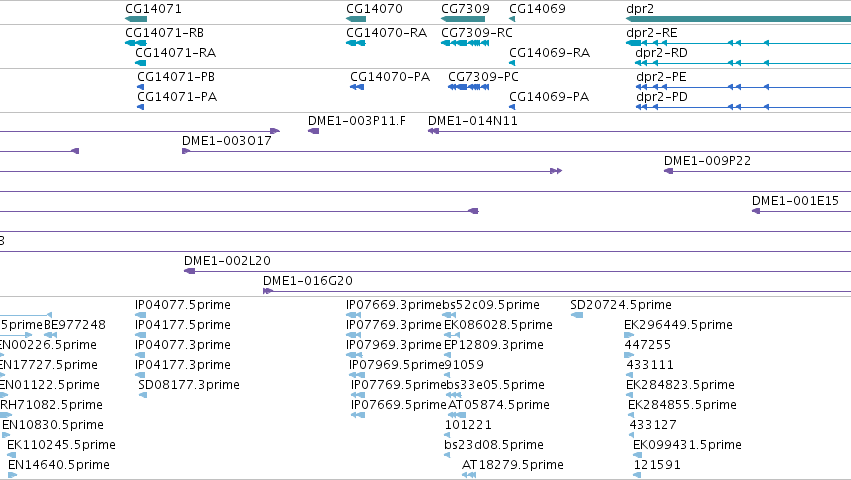Select EST IP07969.3prime

coord(394,345)
